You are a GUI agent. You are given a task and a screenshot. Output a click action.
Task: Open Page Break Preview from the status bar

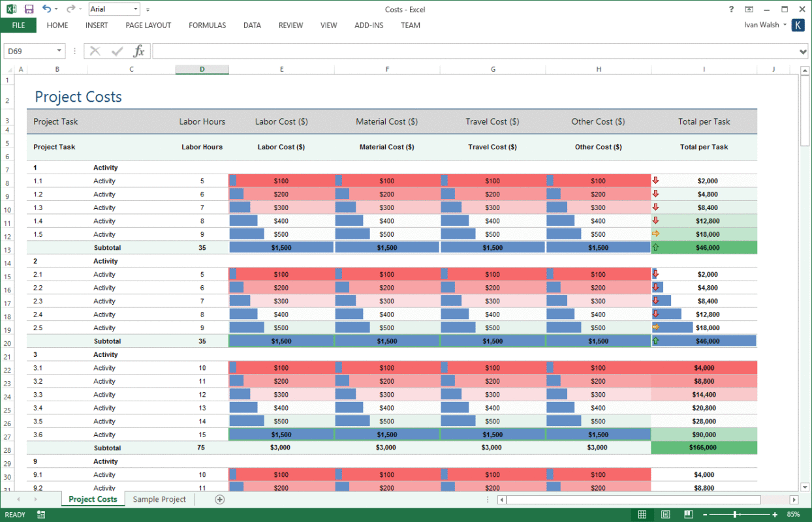(689, 514)
